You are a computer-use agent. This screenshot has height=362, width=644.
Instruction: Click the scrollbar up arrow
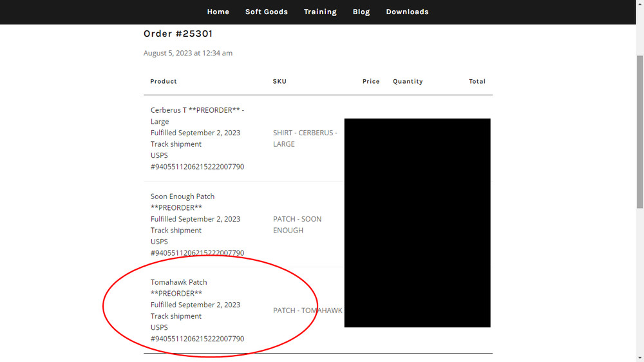(639, 4)
